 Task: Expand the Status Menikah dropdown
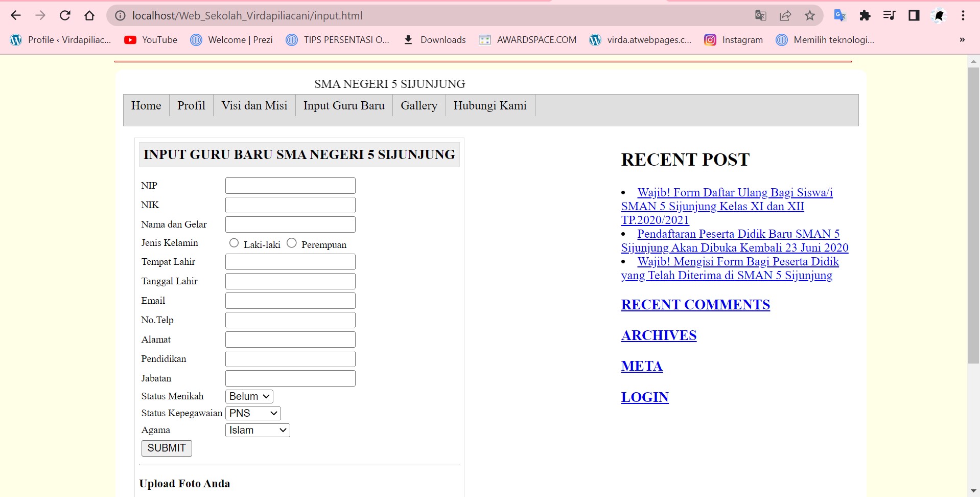coord(249,396)
